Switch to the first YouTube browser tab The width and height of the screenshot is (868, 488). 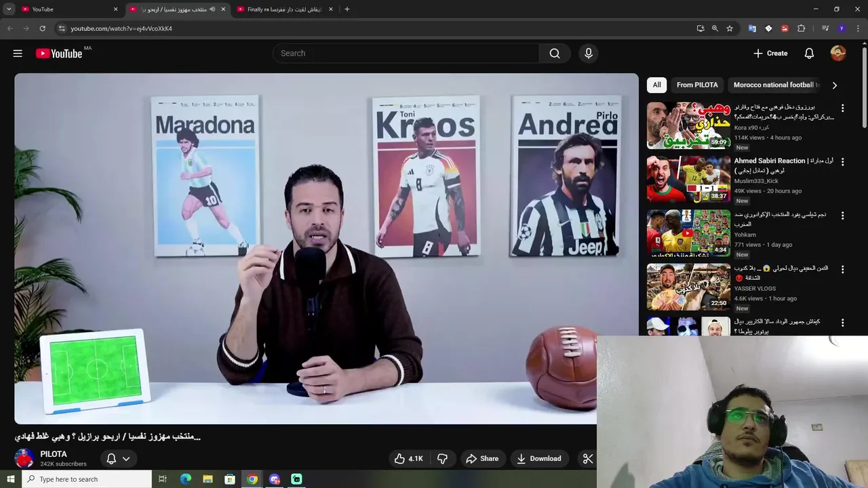click(68, 9)
